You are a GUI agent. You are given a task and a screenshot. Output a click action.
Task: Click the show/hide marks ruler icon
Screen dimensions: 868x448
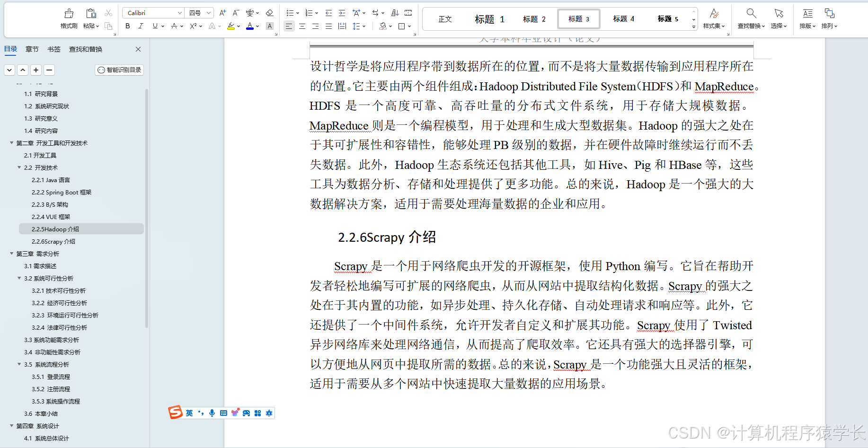coord(408,13)
